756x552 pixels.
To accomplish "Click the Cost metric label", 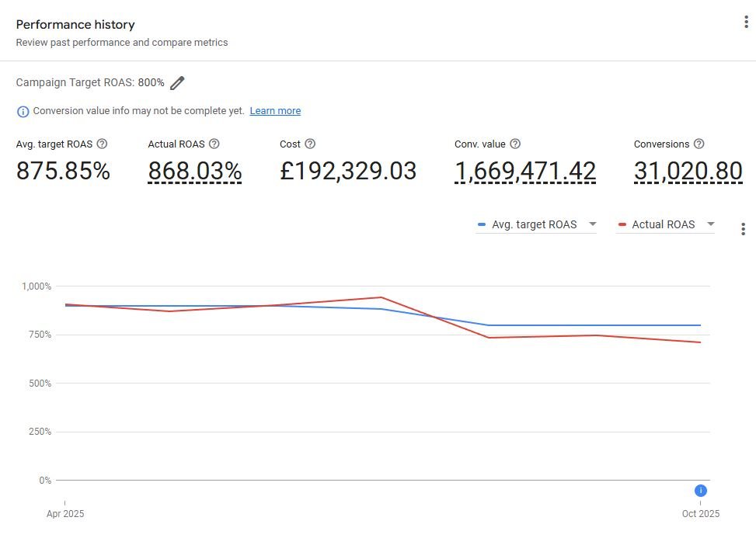I will [290, 144].
